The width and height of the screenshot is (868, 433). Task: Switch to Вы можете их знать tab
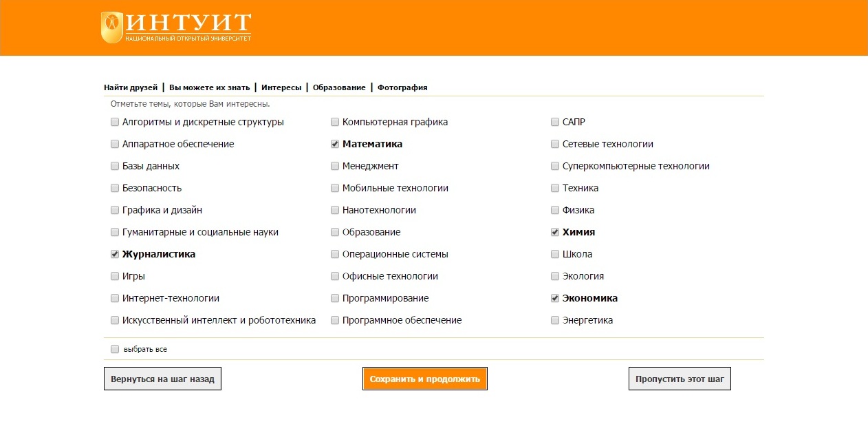[209, 87]
